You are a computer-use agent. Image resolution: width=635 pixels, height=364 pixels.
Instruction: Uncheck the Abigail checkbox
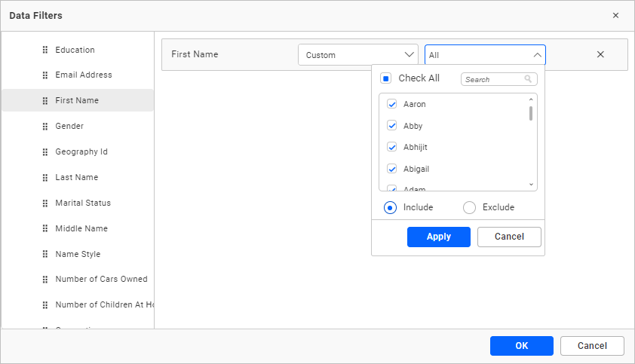click(x=392, y=169)
